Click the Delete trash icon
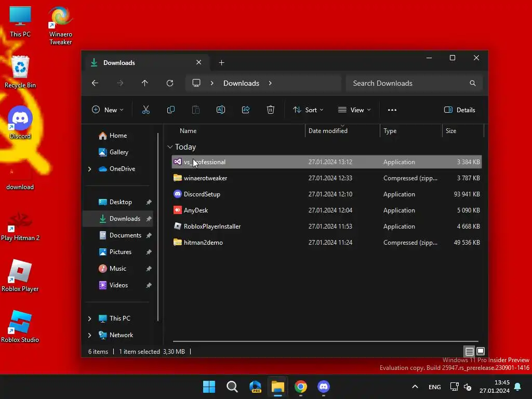The height and width of the screenshot is (399, 532). (270, 110)
